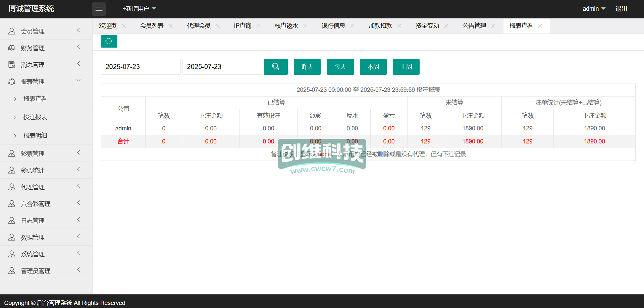Close the 银行信息 tab
Image resolution: width=644 pixels, height=308 pixels.
click(352, 26)
